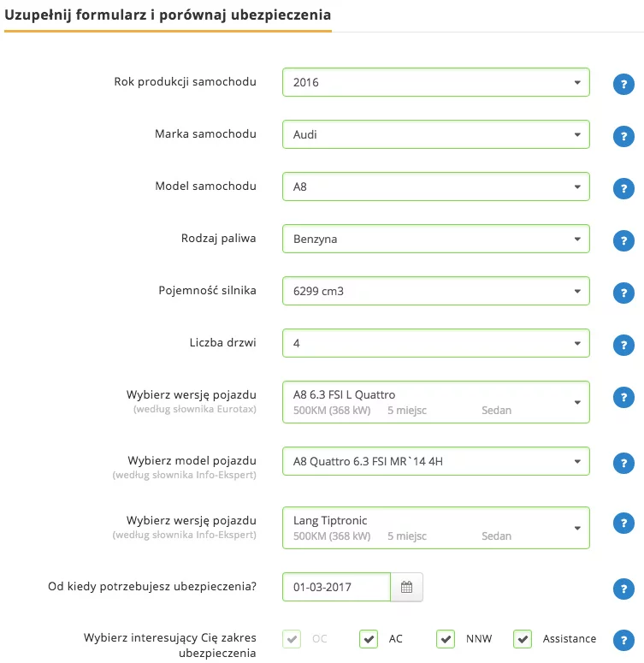Open Eurotax version dropdown A8 6.3 FSI L Quattro
Image resolution: width=644 pixels, height=663 pixels.
tap(436, 402)
